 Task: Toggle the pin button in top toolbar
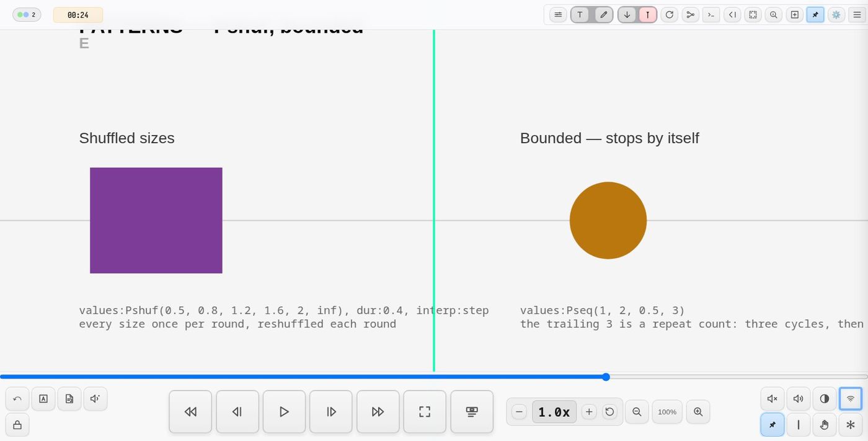[815, 15]
